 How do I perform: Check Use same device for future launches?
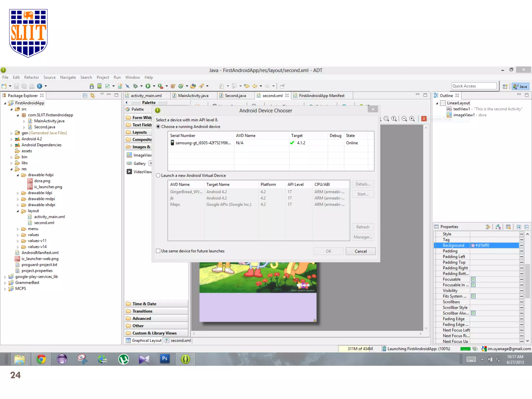point(158,251)
